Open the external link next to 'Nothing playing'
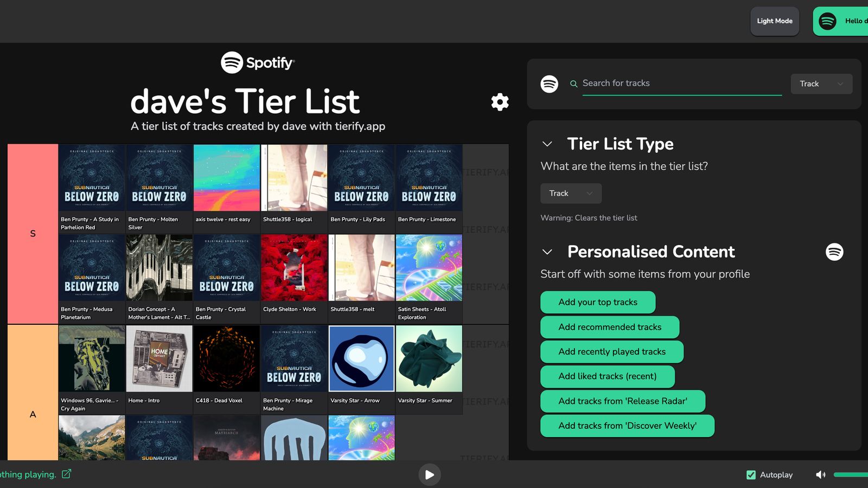The image size is (868, 488). (66, 474)
